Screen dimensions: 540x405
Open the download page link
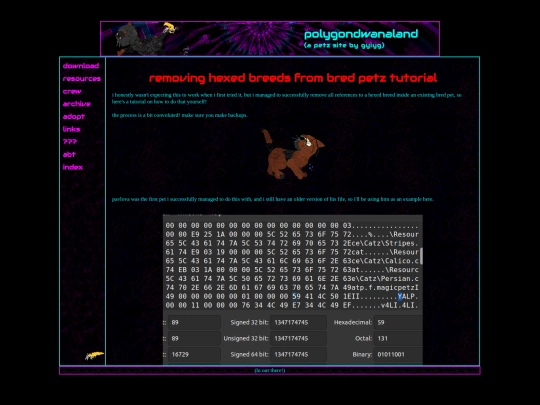coord(81,66)
